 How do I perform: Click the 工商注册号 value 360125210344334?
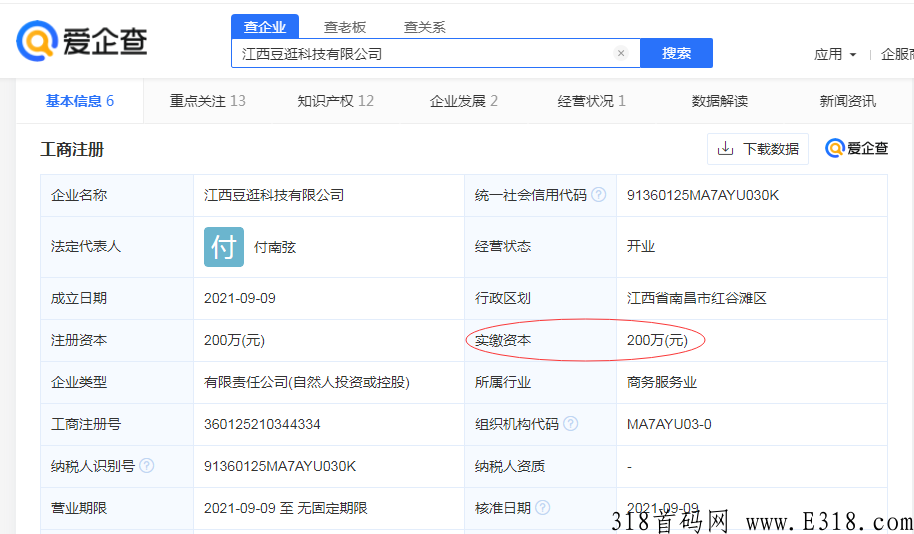click(262, 424)
